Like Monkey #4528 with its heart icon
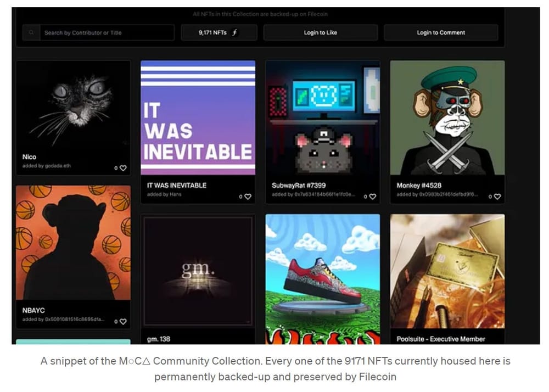The width and height of the screenshot is (549, 392). pos(497,197)
